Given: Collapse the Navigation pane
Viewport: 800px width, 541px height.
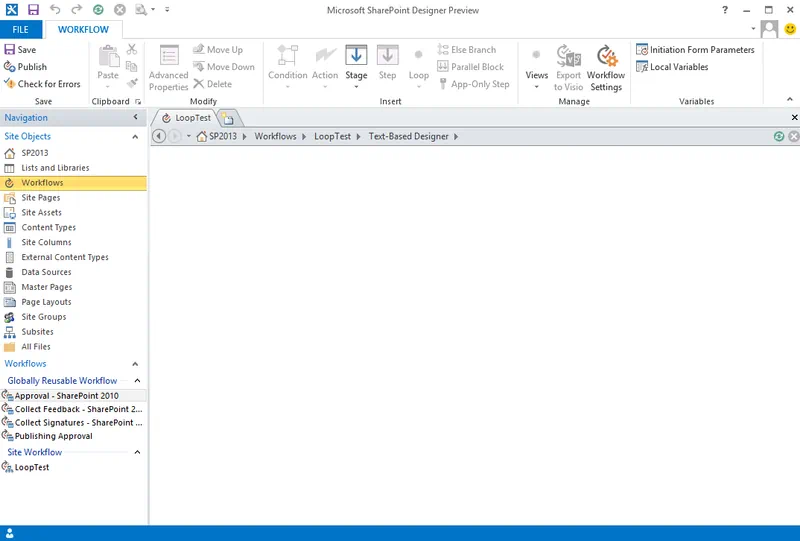Looking at the screenshot, I should [136, 118].
